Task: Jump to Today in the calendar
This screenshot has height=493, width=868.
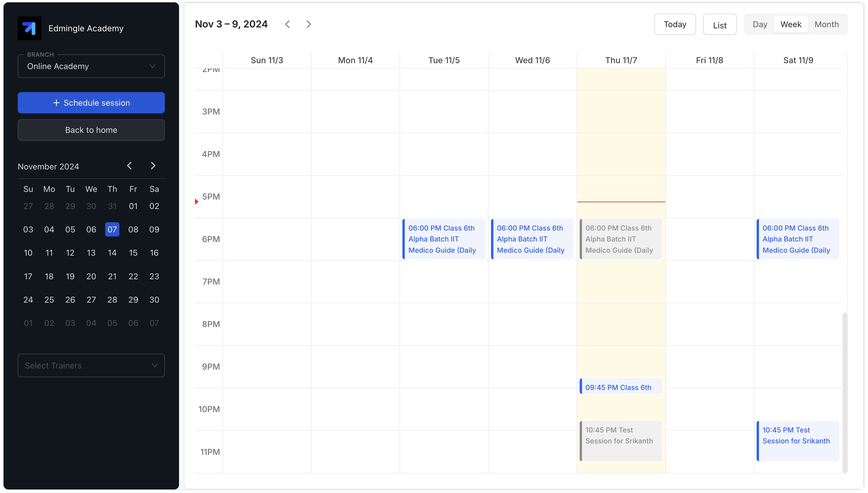Action: 674,25
